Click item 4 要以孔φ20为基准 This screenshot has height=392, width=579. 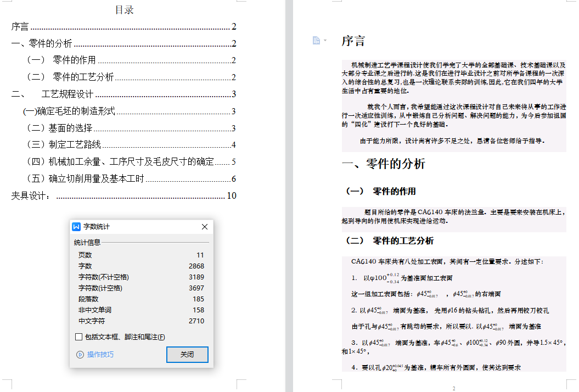click(436, 368)
